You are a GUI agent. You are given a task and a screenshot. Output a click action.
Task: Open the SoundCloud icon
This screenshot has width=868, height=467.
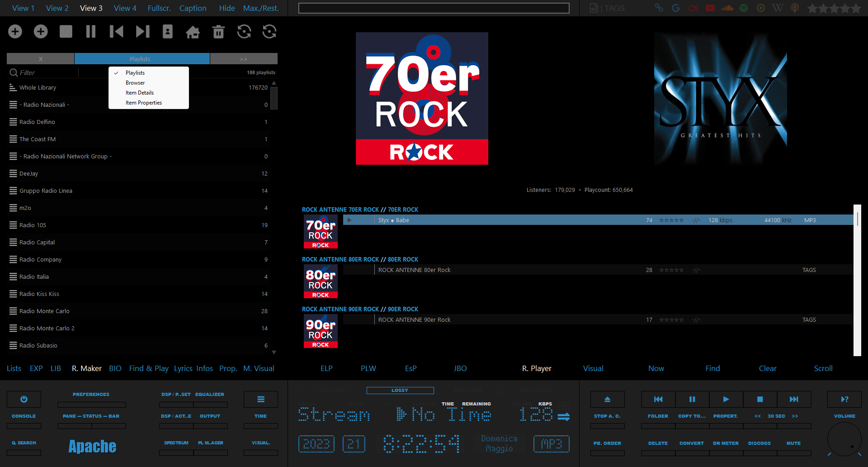click(727, 8)
